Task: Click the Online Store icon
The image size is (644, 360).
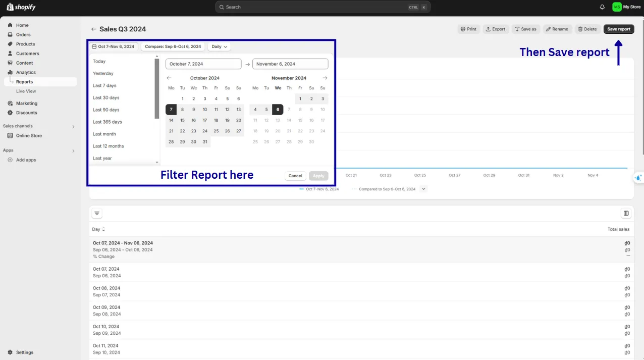Action: 10,136
